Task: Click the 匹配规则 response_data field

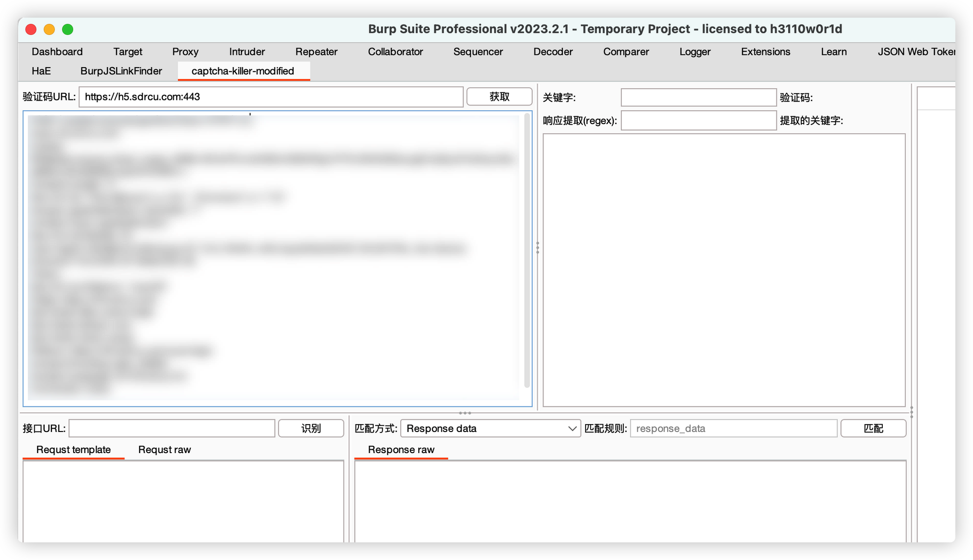Action: click(x=733, y=428)
